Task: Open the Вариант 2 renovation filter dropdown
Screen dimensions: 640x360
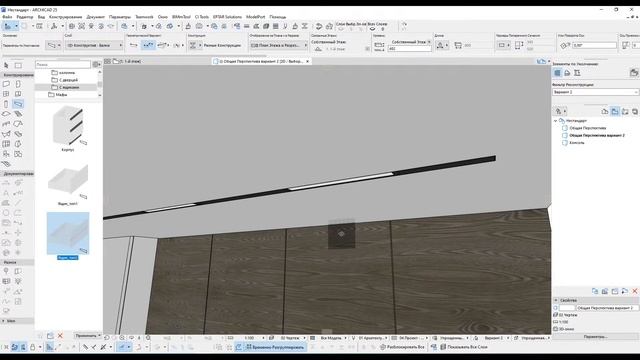Action: [x=595, y=92]
